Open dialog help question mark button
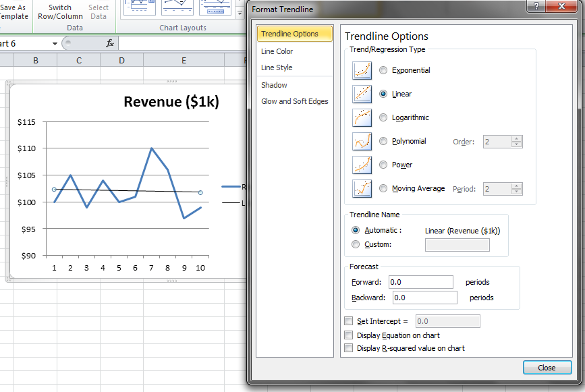This screenshot has width=585, height=392. coord(536,6)
